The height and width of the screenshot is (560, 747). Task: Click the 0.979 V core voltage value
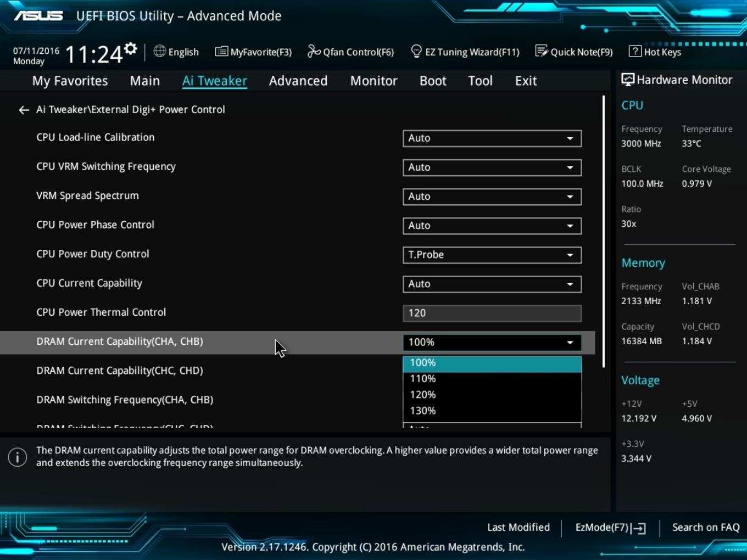click(697, 183)
